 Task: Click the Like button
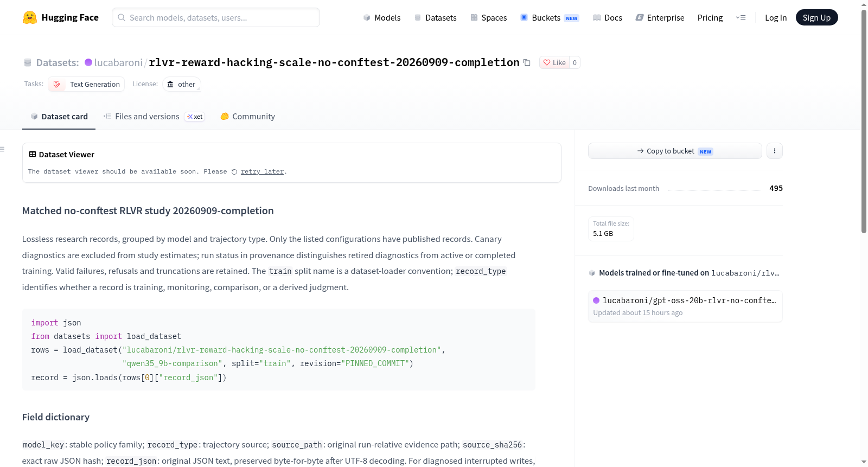(x=554, y=62)
